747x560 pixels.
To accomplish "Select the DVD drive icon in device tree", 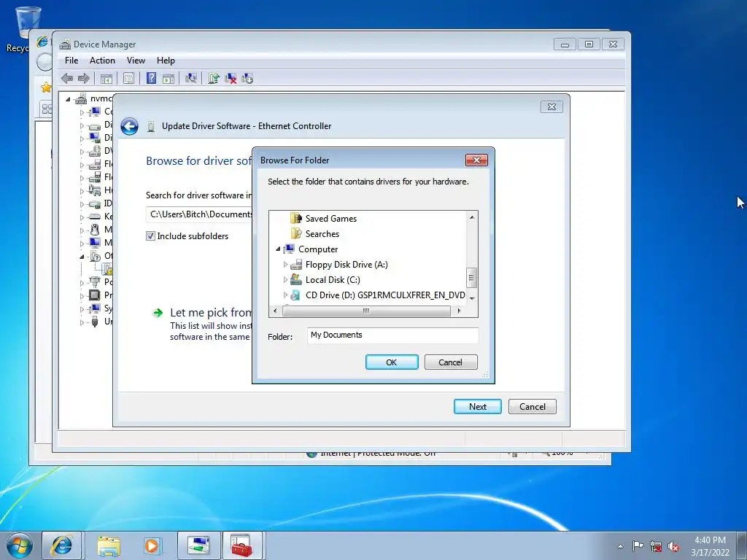I will pos(95,151).
